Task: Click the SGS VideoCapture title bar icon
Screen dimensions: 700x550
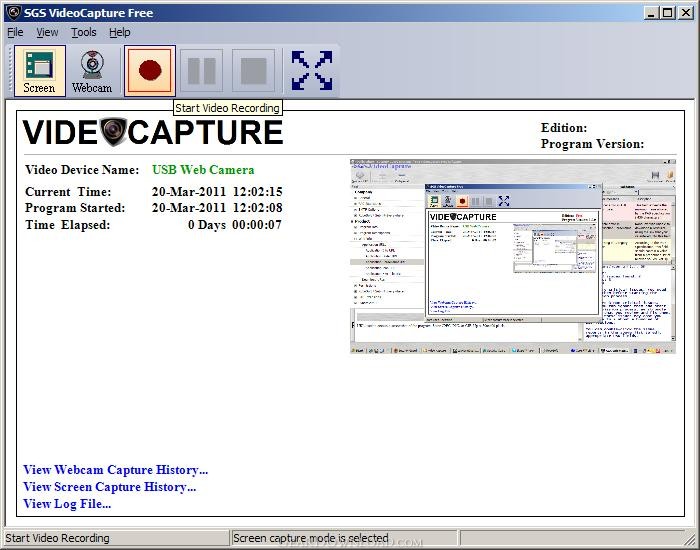Action: pos(14,12)
